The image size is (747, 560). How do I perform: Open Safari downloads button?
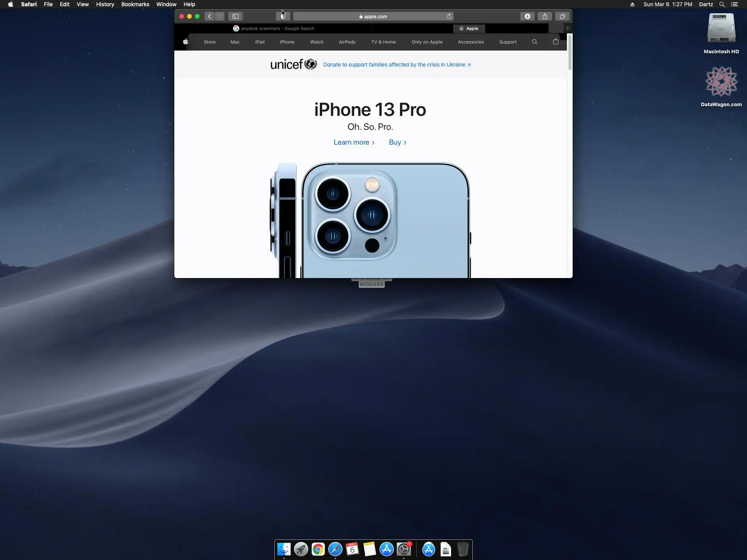tap(527, 16)
